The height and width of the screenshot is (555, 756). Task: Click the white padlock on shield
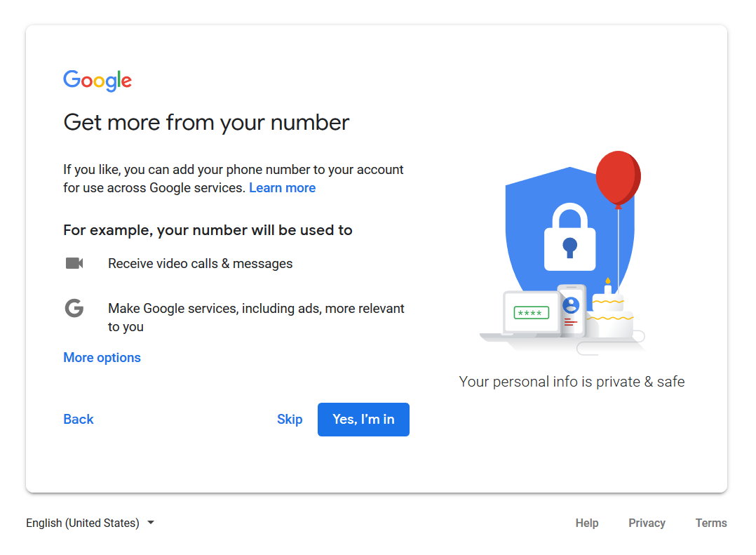(x=570, y=236)
